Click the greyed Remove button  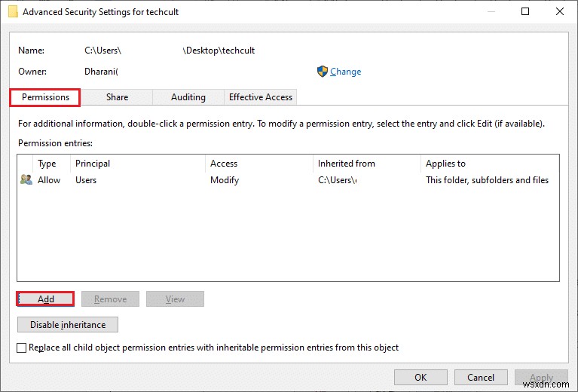[x=110, y=299]
